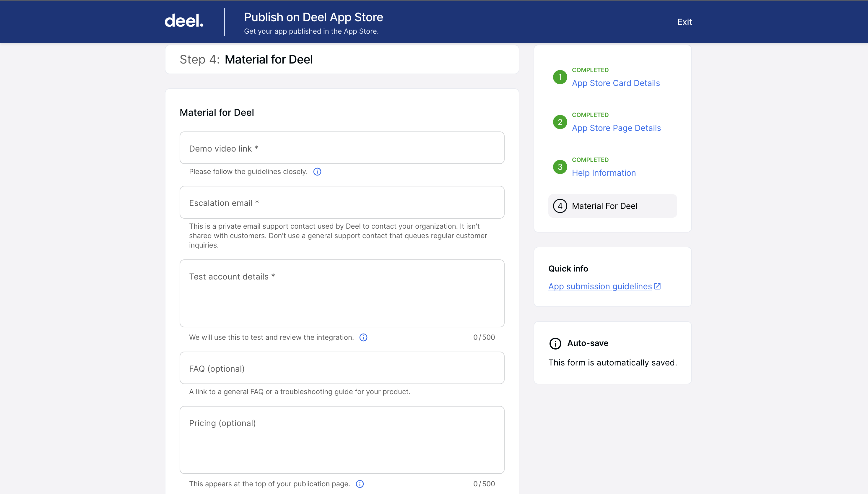Image resolution: width=868 pixels, height=494 pixels.
Task: Click the Auto-save info icon
Action: pyautogui.click(x=555, y=343)
